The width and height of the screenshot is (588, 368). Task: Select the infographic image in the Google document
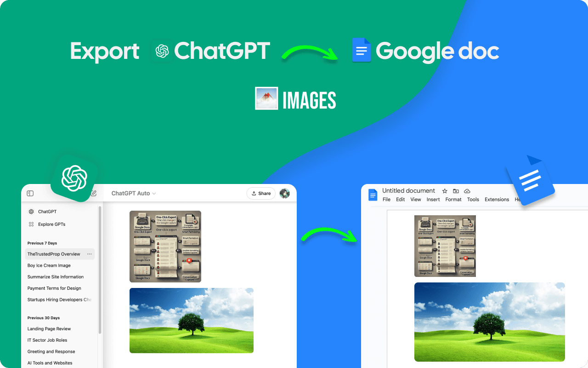coord(445,246)
